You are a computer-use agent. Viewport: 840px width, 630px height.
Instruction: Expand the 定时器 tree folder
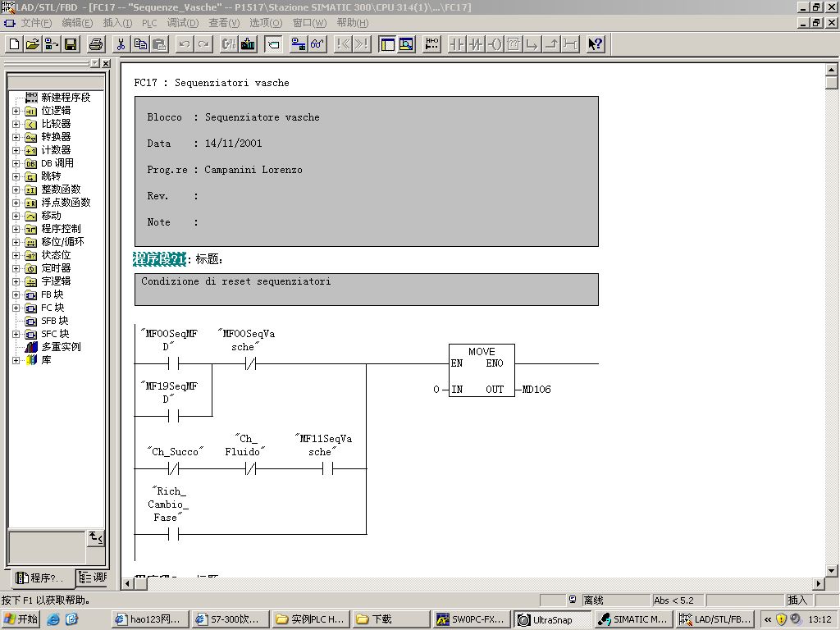pos(16,268)
